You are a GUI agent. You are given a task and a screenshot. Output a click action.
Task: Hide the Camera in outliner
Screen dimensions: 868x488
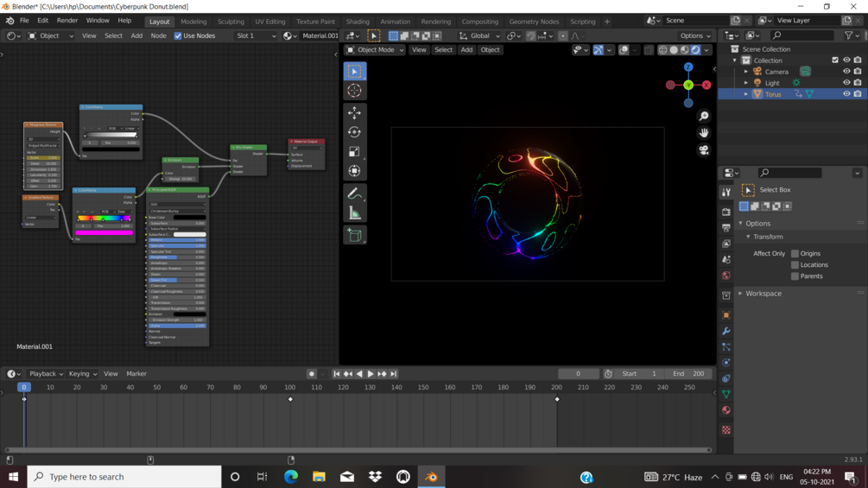(846, 72)
